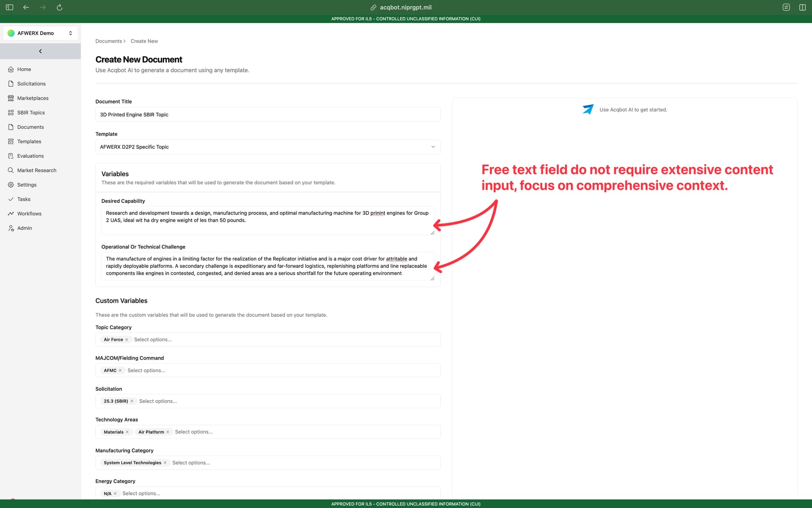Open the Template dropdown
The width and height of the screenshot is (812, 508).
point(268,147)
